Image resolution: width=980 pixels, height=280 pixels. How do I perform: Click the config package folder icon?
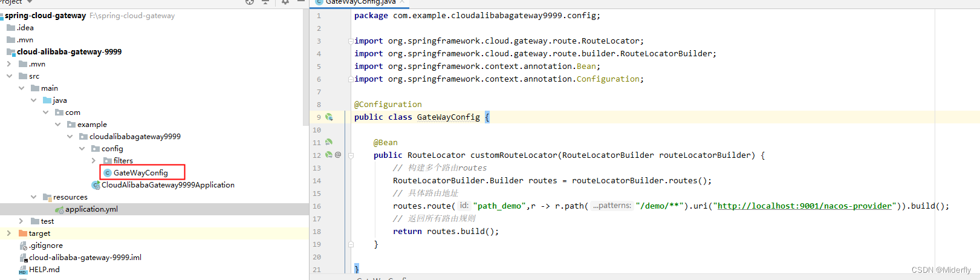[x=96, y=149]
